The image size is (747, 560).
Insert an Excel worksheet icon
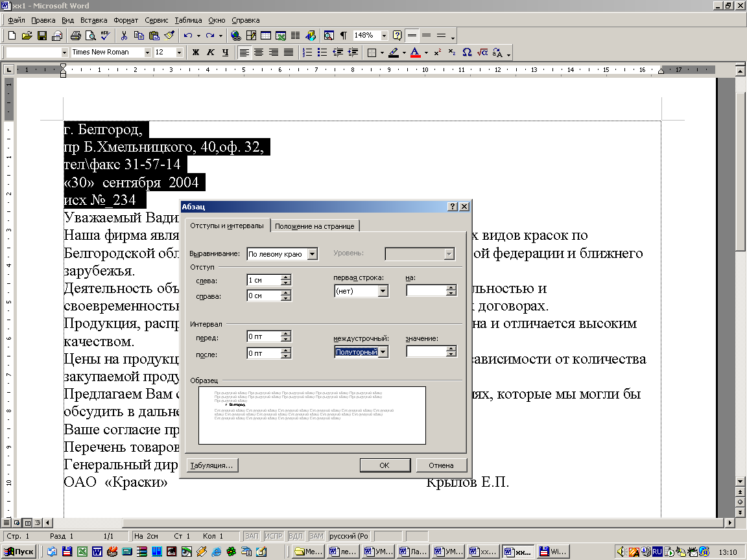[x=281, y=35]
